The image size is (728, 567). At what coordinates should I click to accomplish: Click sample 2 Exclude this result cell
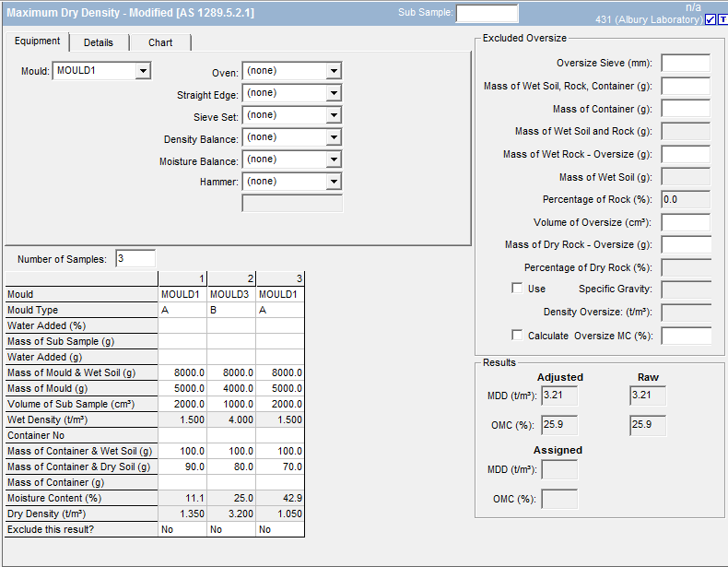231,529
